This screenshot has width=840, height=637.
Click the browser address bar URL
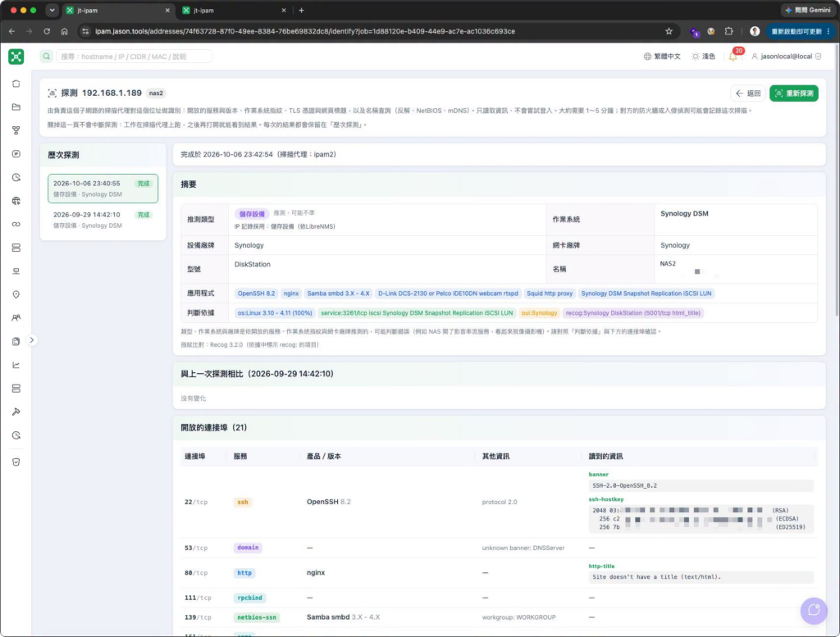[x=305, y=32]
